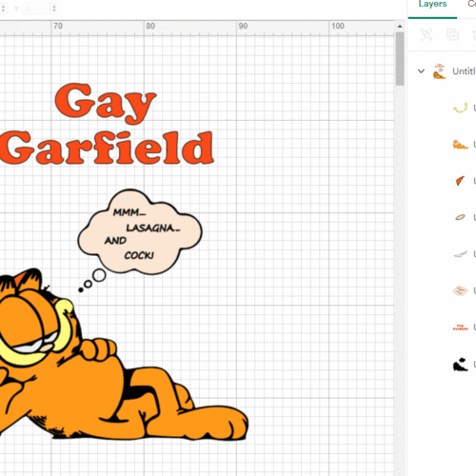Select the red 'Garfield' title text on canvas
The image size is (476, 476).
tap(107, 148)
